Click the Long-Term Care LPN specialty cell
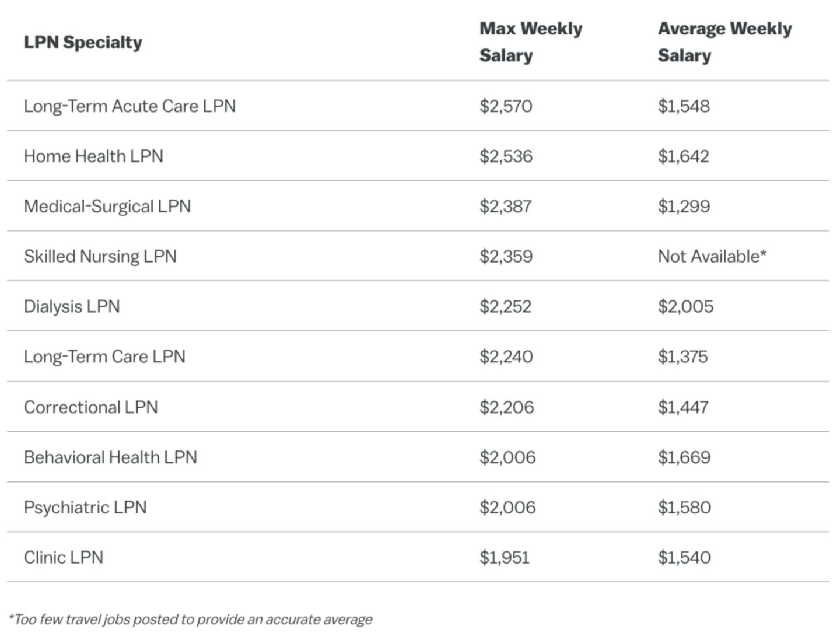Viewport: 840px width, 636px height. tap(104, 357)
